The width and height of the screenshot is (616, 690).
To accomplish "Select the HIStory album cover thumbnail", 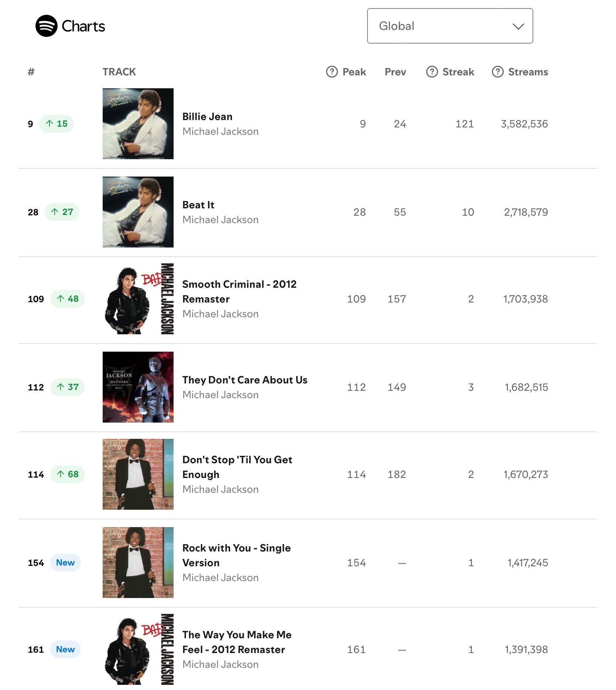I will (138, 387).
